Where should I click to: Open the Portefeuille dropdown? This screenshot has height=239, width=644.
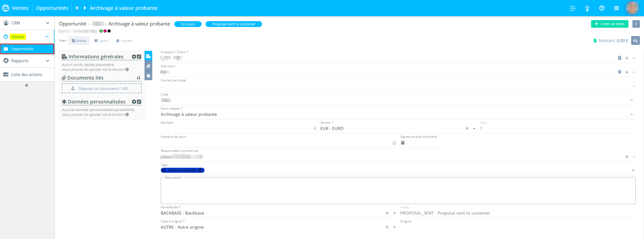click(x=394, y=213)
